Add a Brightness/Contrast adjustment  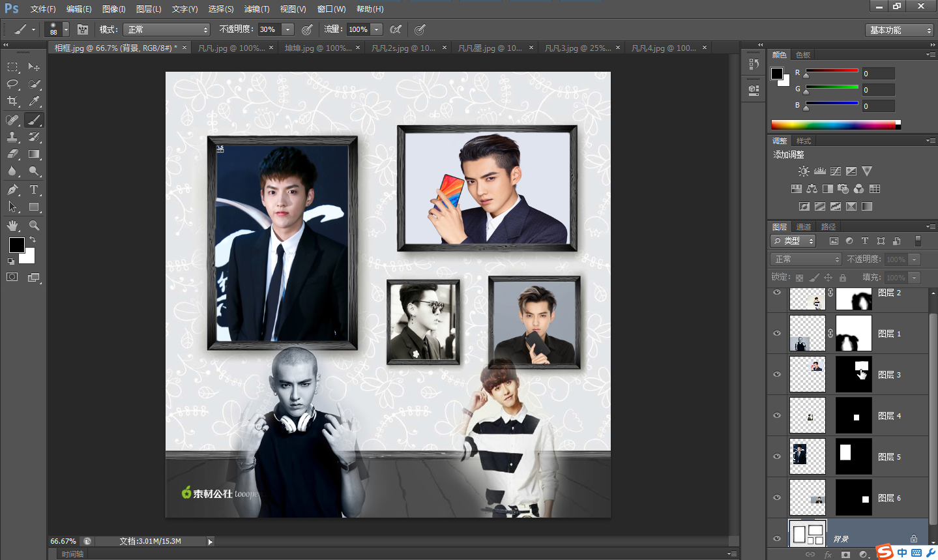click(804, 171)
